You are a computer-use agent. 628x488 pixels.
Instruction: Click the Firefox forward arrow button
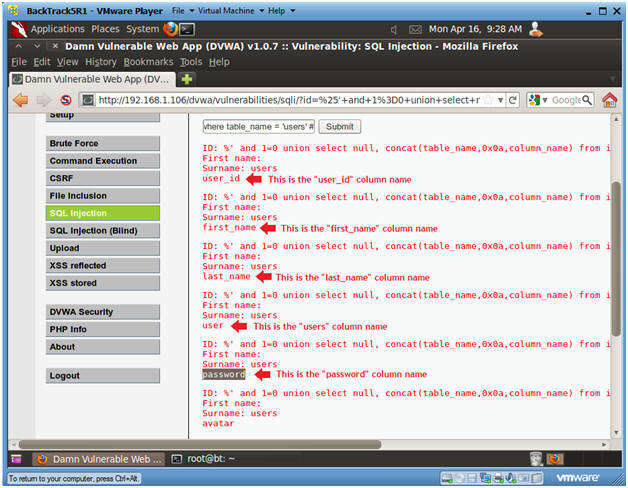coord(43,100)
